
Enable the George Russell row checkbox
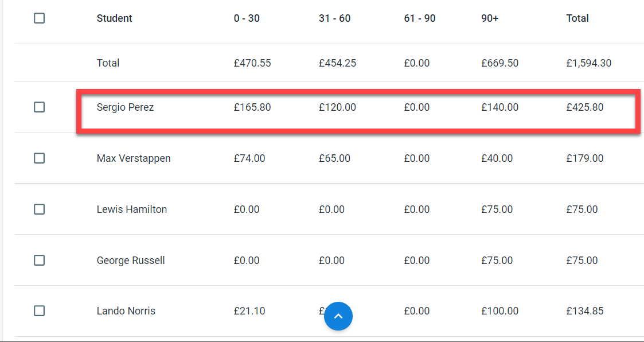coord(39,261)
